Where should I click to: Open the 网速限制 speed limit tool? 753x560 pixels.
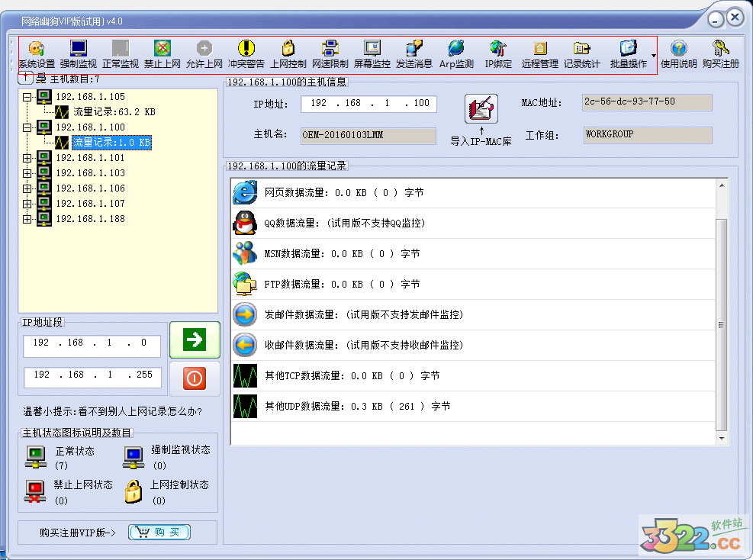tap(330, 54)
